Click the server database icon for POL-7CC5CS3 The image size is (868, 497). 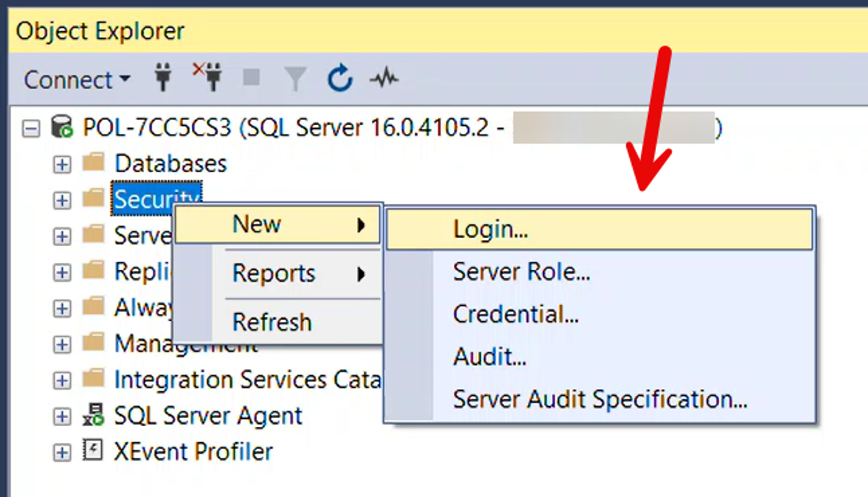(x=60, y=127)
